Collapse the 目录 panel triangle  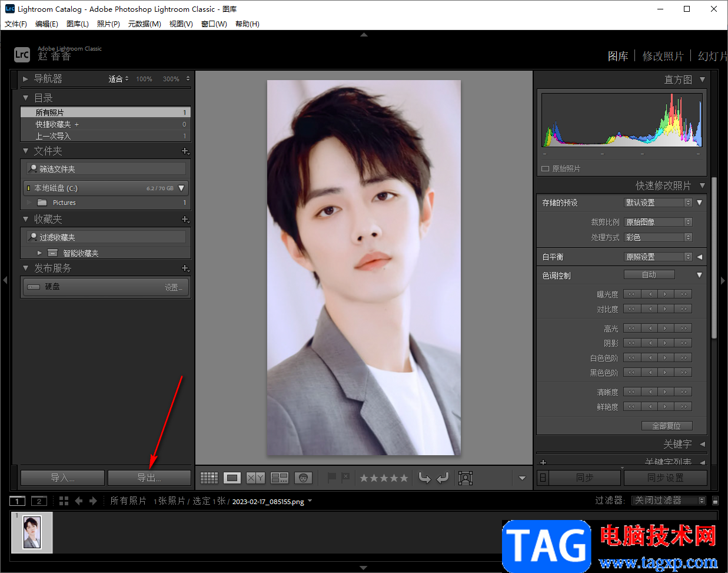[x=25, y=98]
